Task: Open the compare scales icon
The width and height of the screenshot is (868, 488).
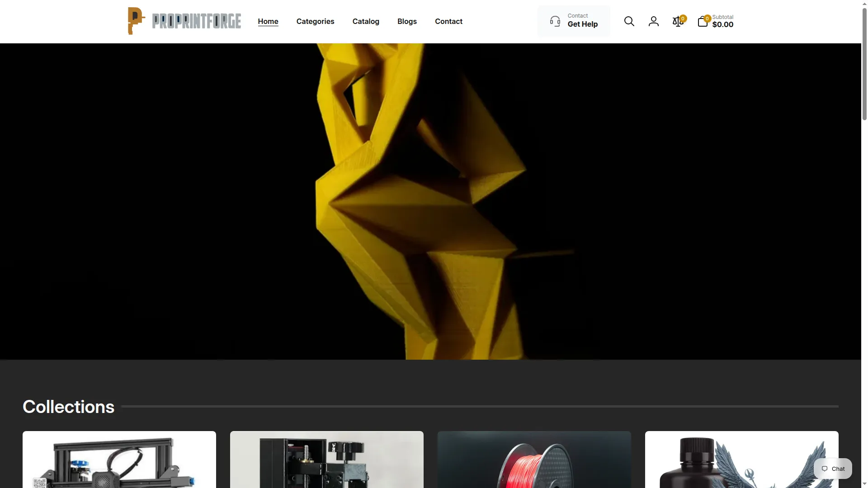Action: click(678, 21)
